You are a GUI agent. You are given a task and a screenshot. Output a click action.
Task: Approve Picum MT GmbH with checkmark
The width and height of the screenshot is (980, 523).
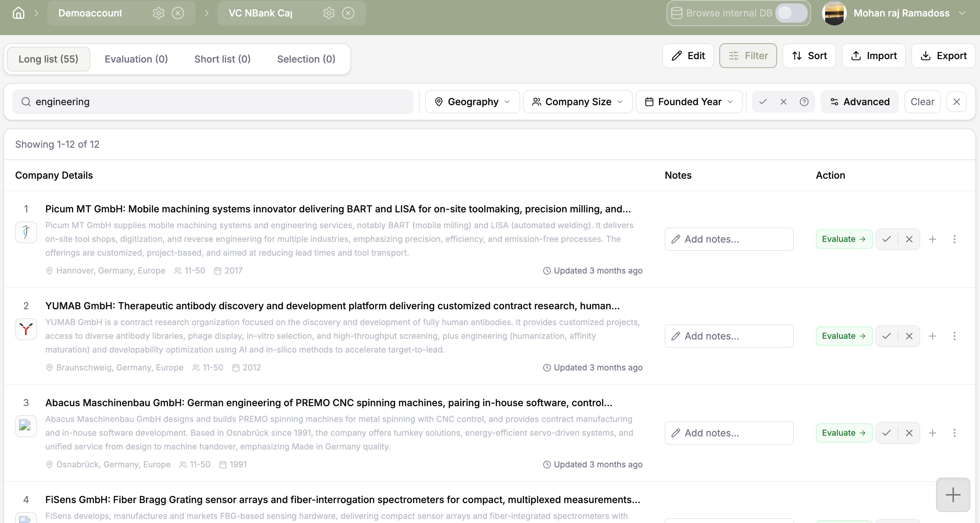click(886, 239)
